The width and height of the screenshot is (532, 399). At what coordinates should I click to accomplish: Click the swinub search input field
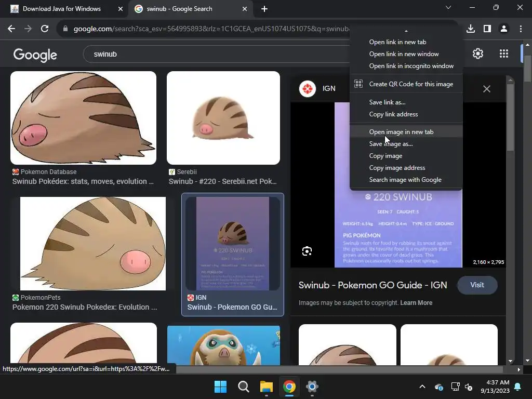[217, 54]
